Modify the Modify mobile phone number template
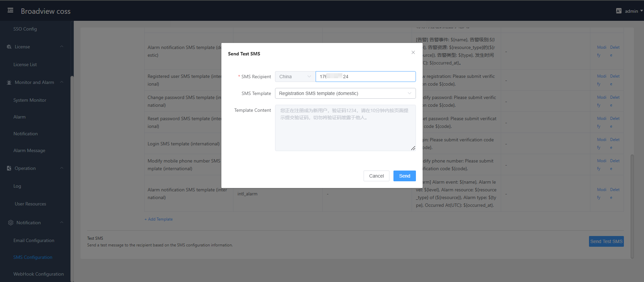The image size is (644, 282). pos(601,164)
